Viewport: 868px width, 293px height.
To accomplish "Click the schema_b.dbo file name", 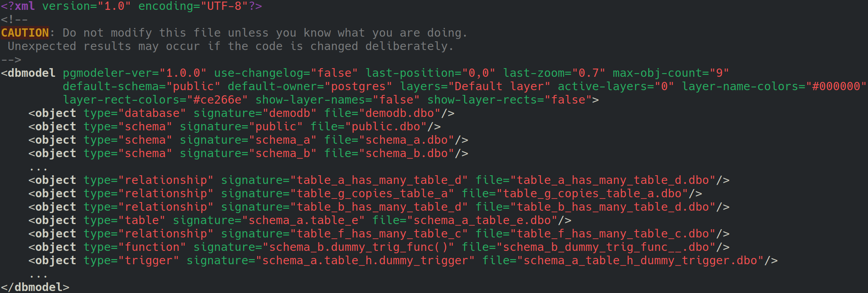I will tap(407, 153).
